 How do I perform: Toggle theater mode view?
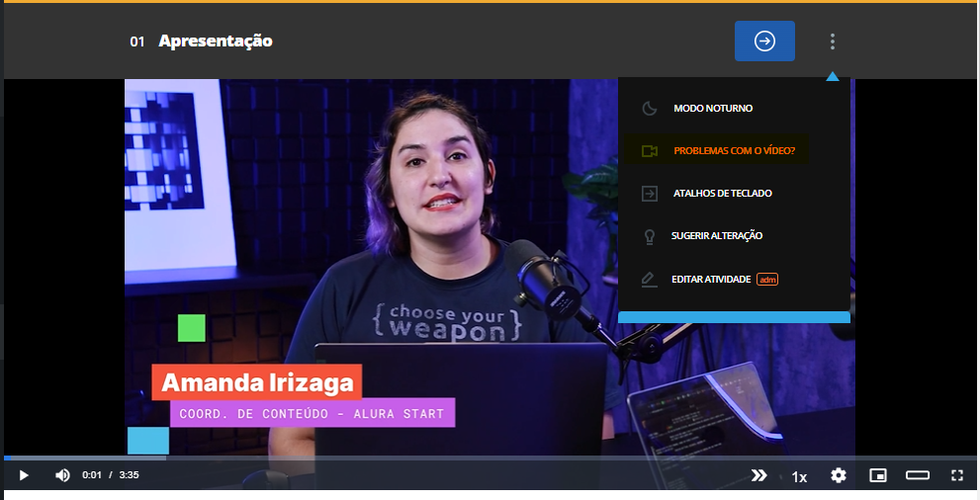click(918, 475)
